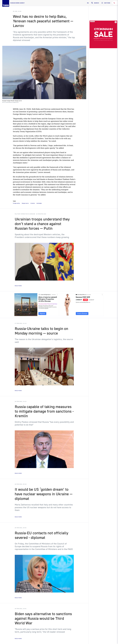Screen dimensions: 118x644
Task: Click back arrow on Ellington ad
Action: coord(39,294)
